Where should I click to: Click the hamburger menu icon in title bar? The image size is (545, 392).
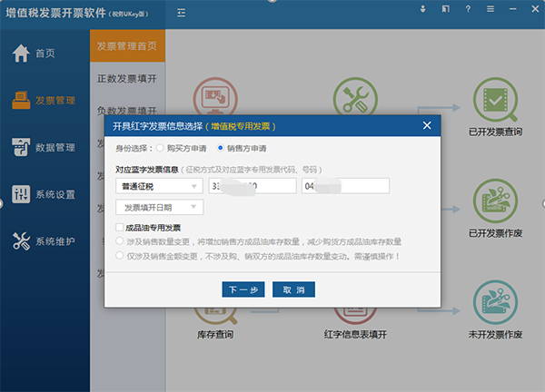[x=490, y=9]
